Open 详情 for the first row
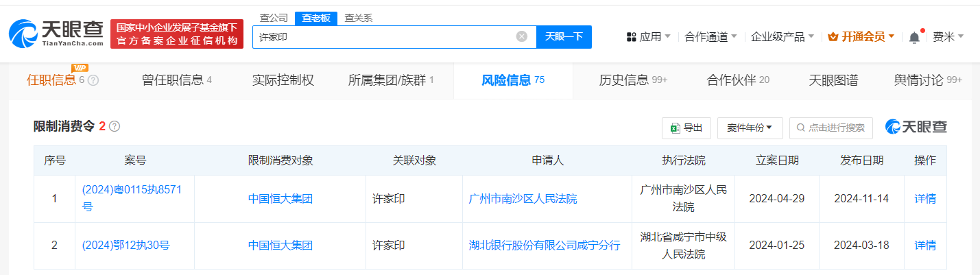 pos(925,198)
